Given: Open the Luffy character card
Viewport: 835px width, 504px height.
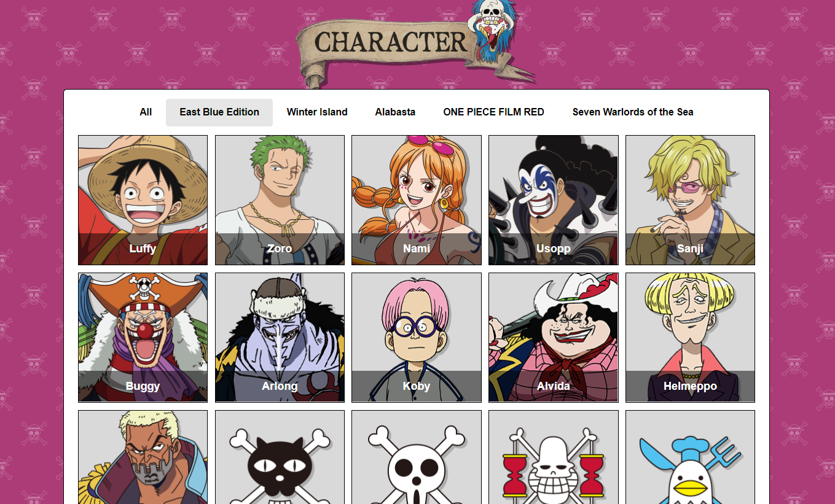Looking at the screenshot, I should pos(143,200).
